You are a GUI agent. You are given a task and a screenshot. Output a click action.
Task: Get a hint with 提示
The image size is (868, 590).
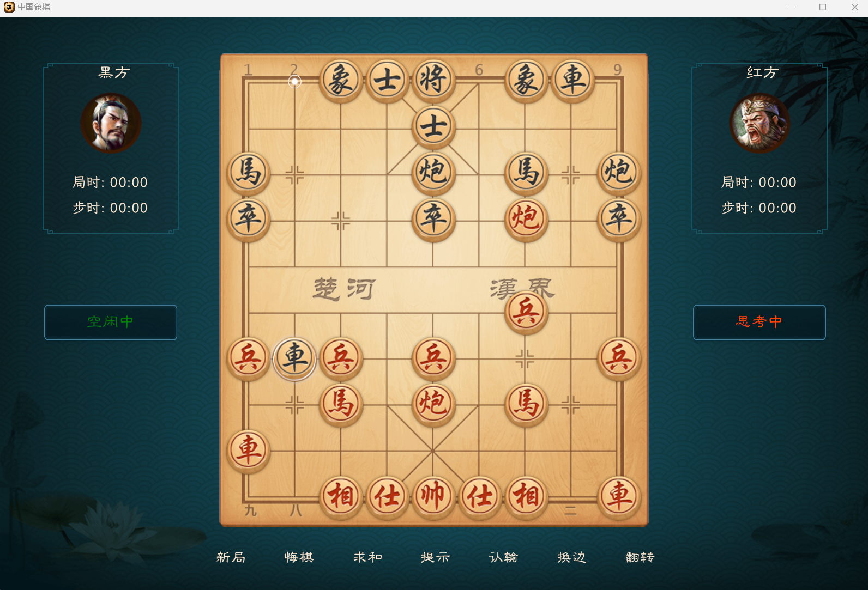pyautogui.click(x=435, y=557)
